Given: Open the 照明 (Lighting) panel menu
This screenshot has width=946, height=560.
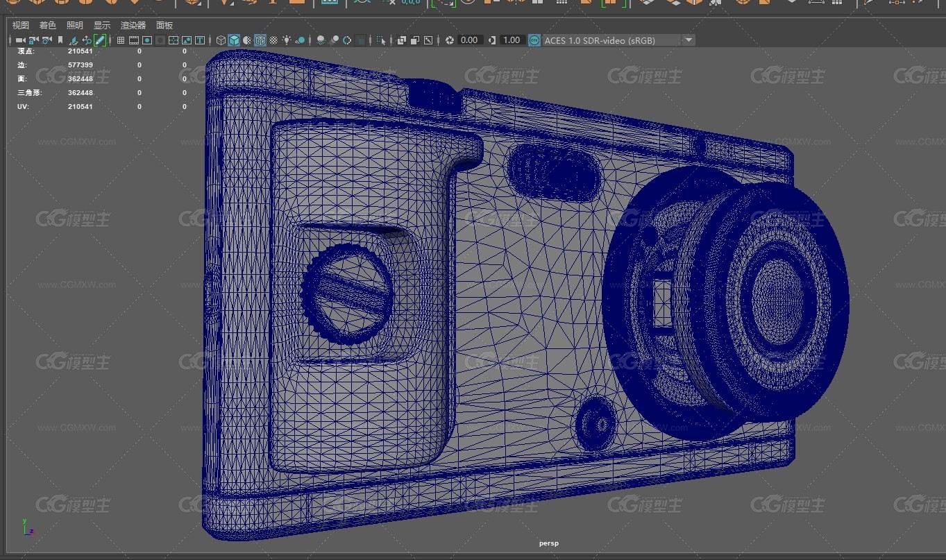Looking at the screenshot, I should [74, 26].
